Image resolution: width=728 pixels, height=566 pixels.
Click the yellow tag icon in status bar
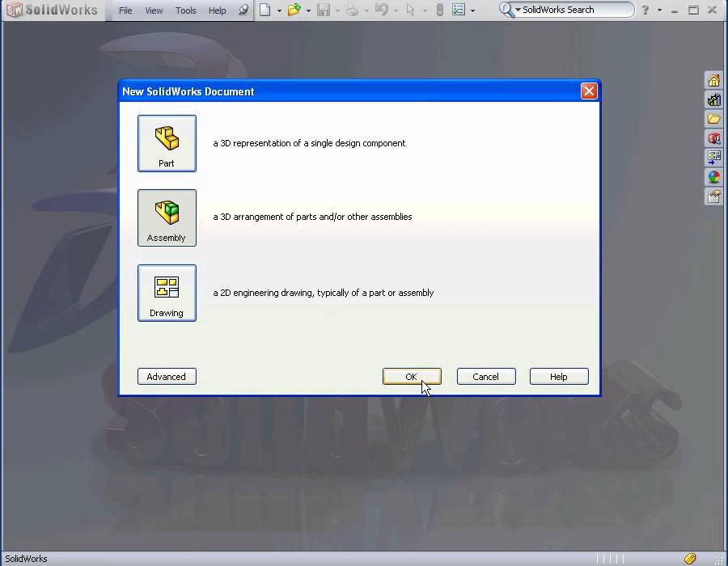(x=690, y=558)
